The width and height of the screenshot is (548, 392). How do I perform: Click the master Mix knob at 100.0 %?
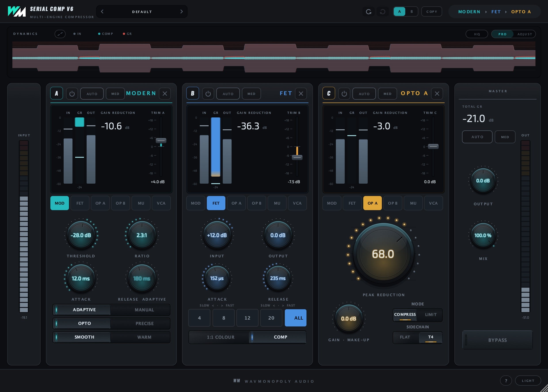click(x=483, y=235)
